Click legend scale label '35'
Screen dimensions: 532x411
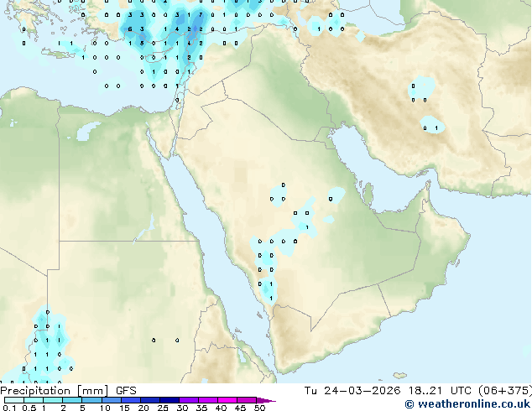(x=201, y=408)
